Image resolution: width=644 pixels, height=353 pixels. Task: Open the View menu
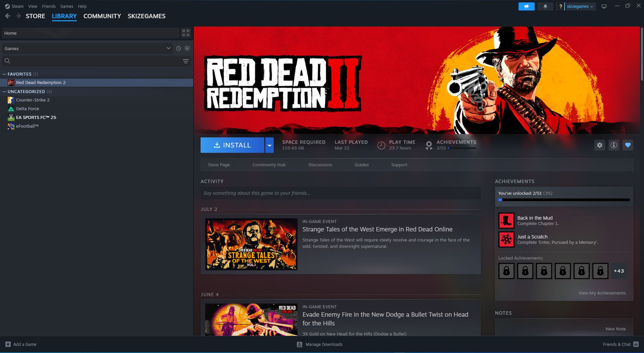[x=33, y=7]
